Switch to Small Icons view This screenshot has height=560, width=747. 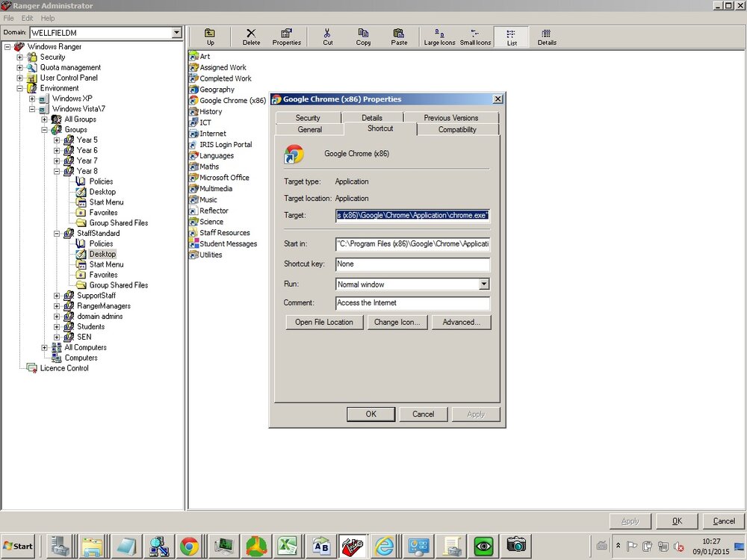pyautogui.click(x=475, y=37)
